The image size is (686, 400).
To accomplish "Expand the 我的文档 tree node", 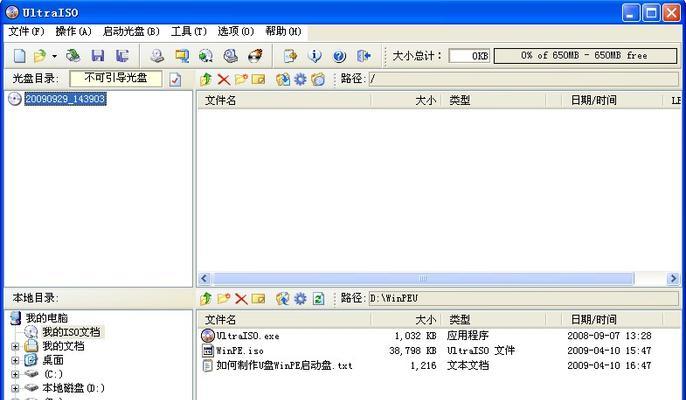I will pyautogui.click(x=15, y=347).
